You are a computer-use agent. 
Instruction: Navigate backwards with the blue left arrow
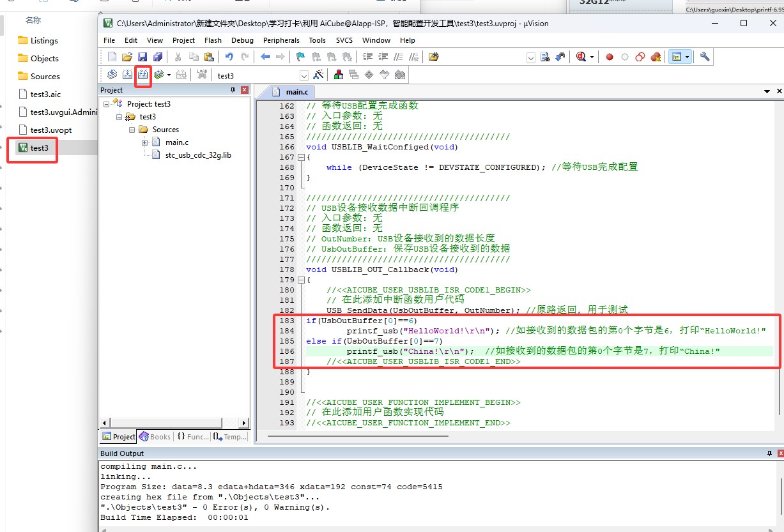coord(265,57)
